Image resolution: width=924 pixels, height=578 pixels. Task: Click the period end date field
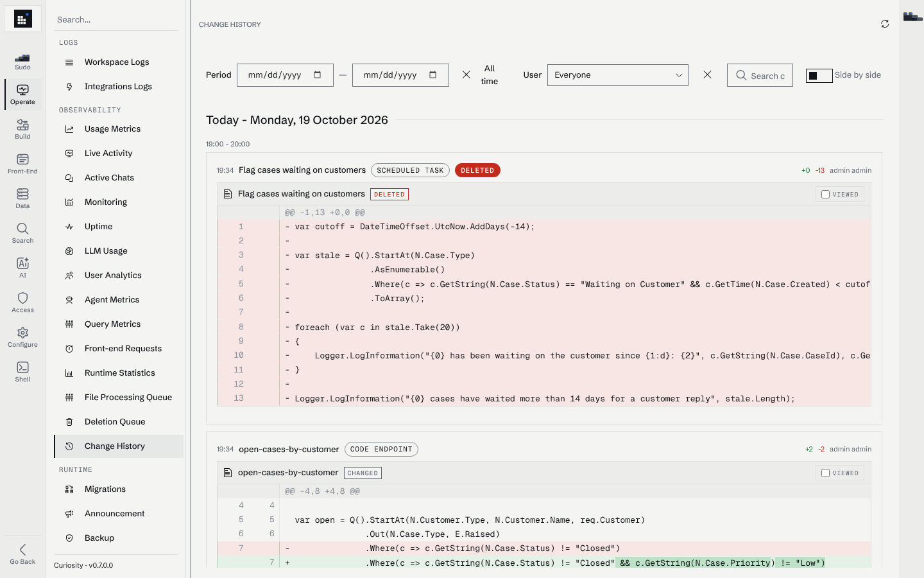400,75
